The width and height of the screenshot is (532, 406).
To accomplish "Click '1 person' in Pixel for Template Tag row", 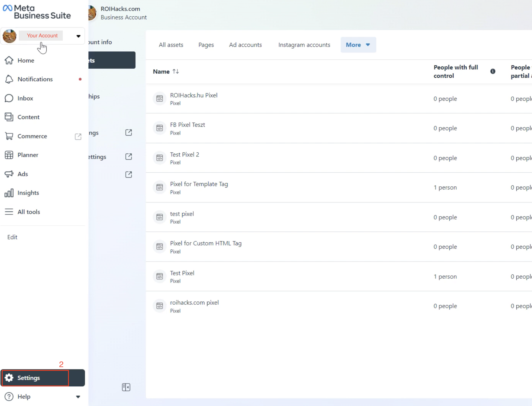I will click(x=445, y=187).
